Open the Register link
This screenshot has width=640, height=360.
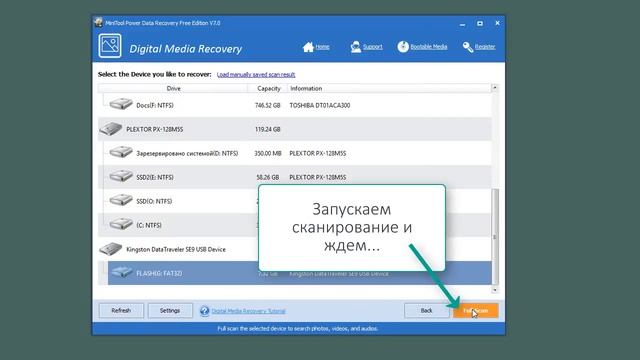pyautogui.click(x=485, y=47)
